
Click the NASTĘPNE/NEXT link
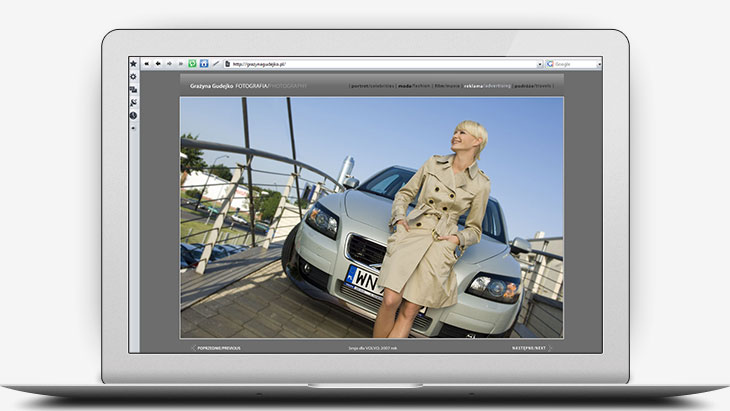tap(529, 348)
